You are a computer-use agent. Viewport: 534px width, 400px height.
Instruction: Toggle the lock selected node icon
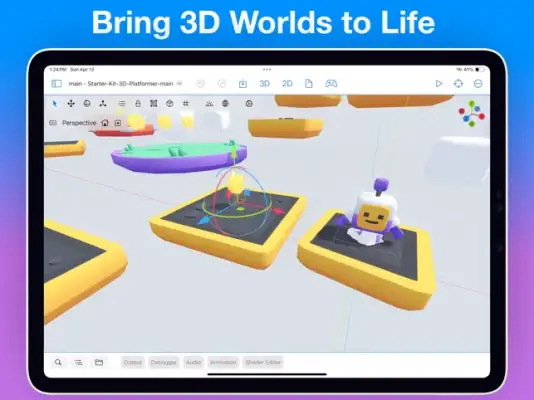138,103
